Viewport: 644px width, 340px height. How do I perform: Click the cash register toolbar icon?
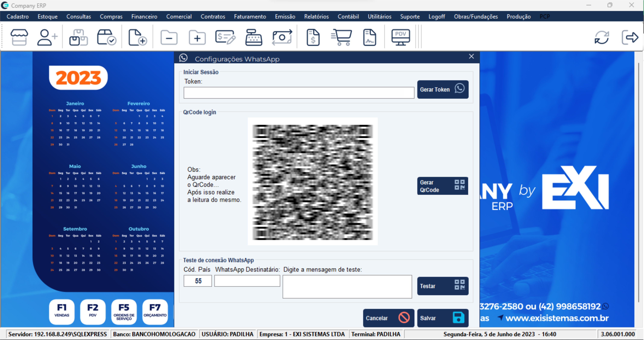pos(254,37)
